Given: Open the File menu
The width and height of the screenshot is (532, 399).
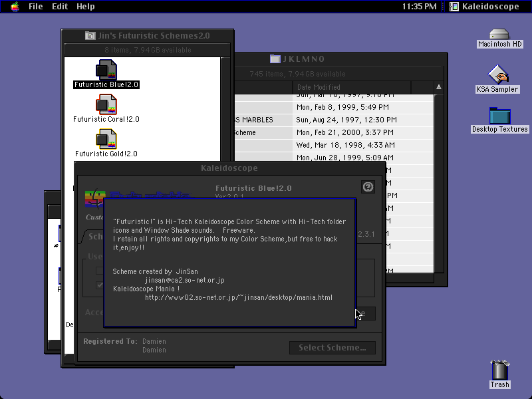Looking at the screenshot, I should (x=36, y=7).
